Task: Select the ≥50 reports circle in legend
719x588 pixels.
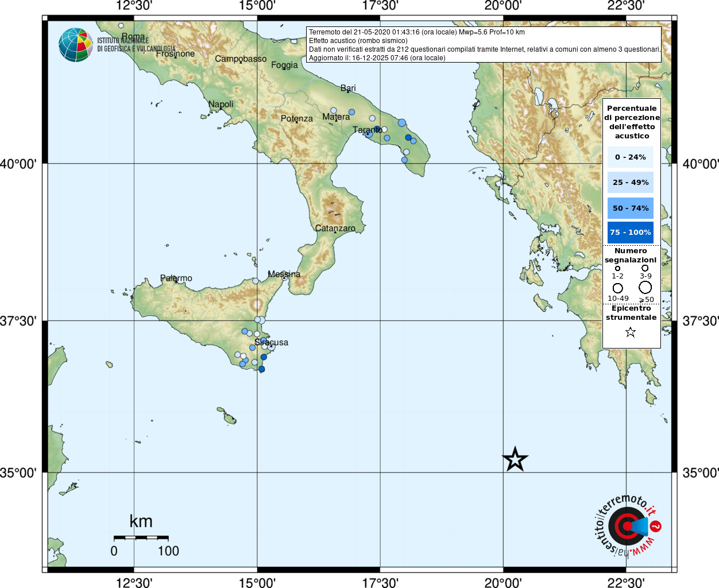Action: click(645, 287)
